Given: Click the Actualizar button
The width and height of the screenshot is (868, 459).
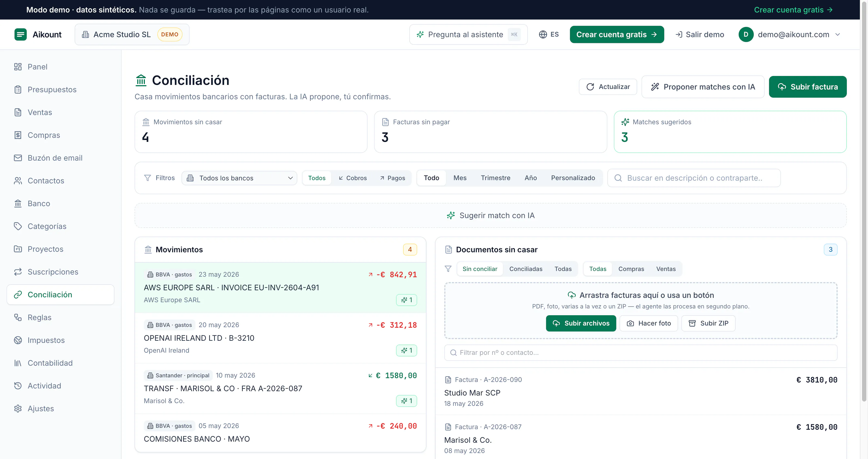Looking at the screenshot, I should (608, 87).
